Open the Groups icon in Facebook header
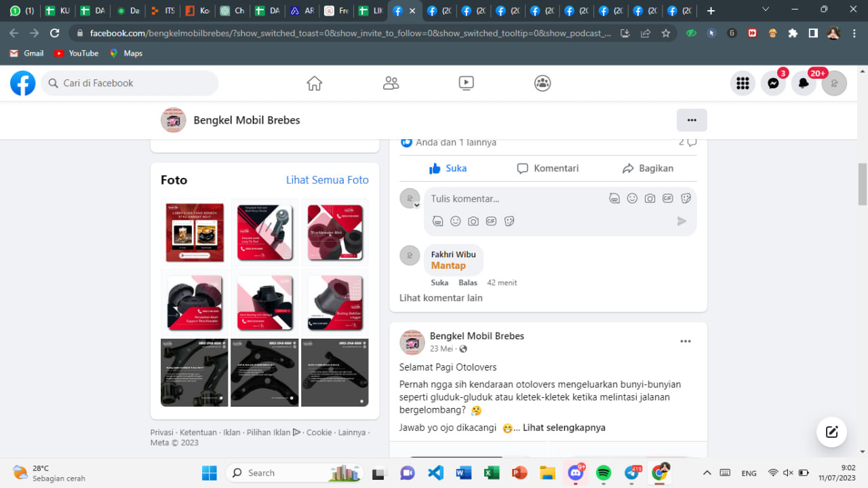This screenshot has height=488, width=868. coord(542,83)
